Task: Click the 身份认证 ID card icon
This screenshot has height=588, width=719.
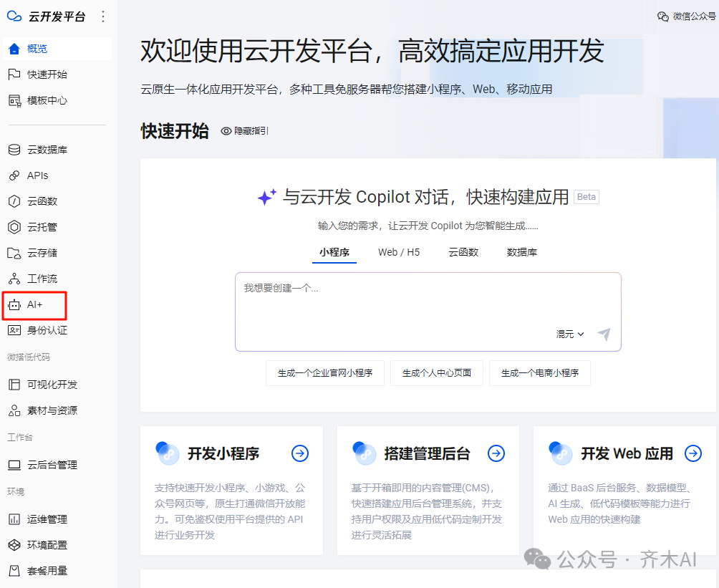Action: point(14,330)
